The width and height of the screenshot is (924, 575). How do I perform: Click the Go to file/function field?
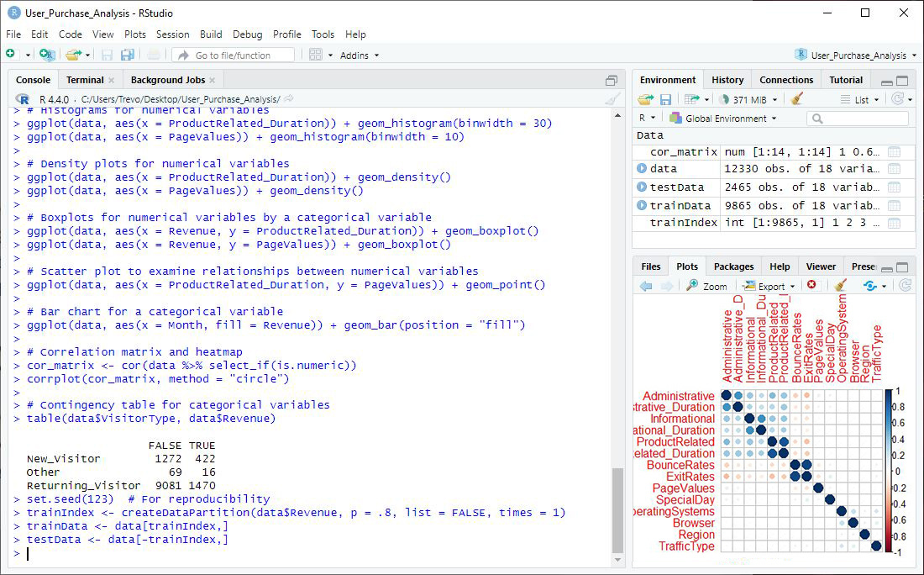(x=234, y=55)
